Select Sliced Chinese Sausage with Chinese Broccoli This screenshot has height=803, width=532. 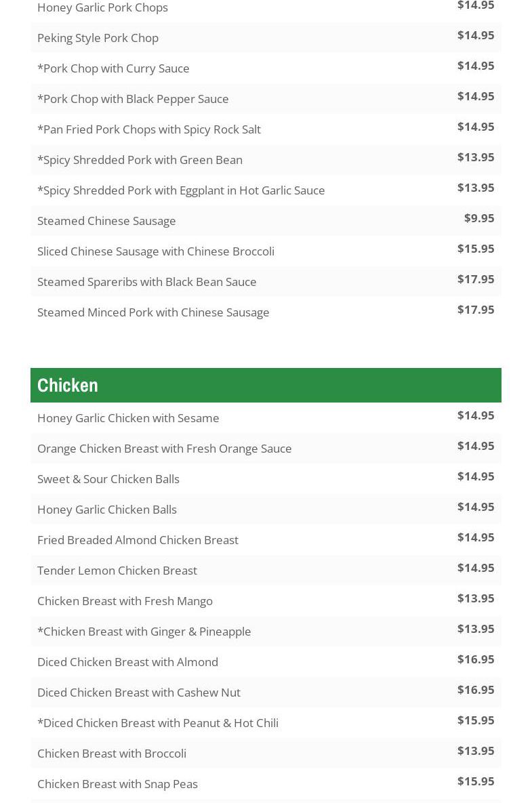click(x=155, y=251)
